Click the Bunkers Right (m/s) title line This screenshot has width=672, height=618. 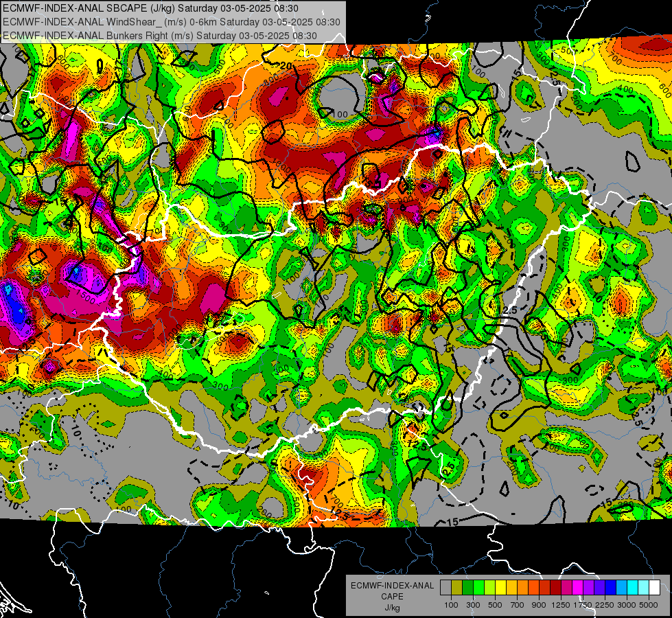(160, 36)
